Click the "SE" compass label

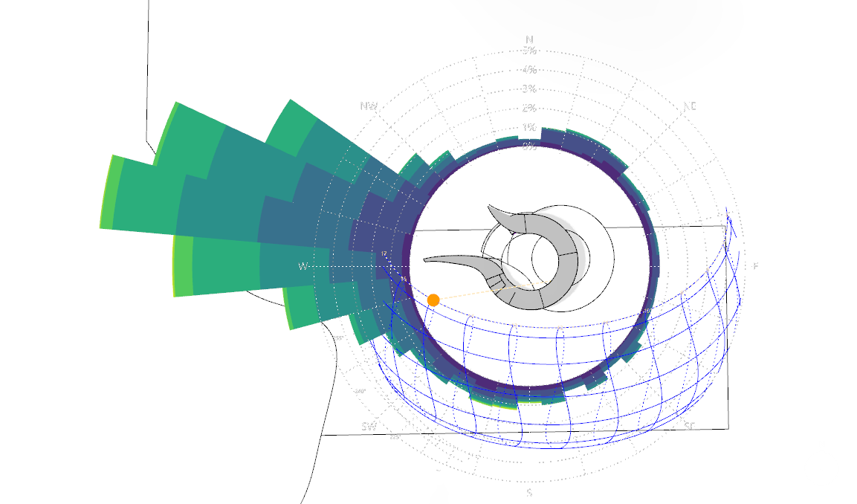[690, 425]
